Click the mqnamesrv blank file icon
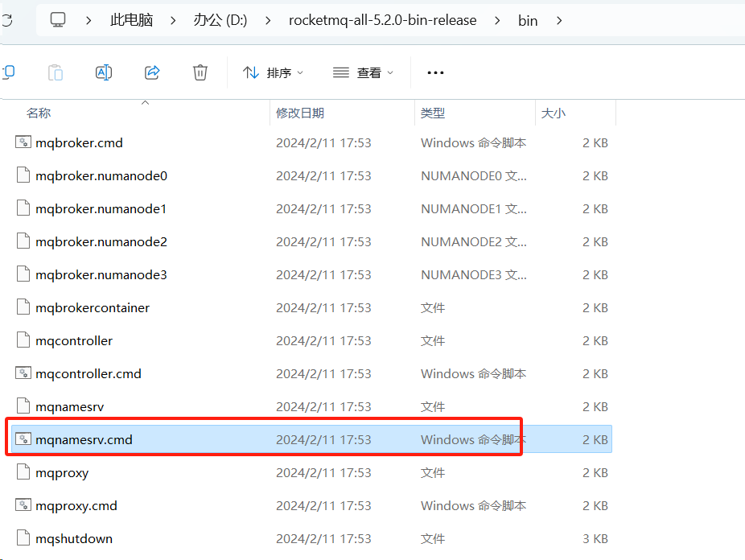 23,406
